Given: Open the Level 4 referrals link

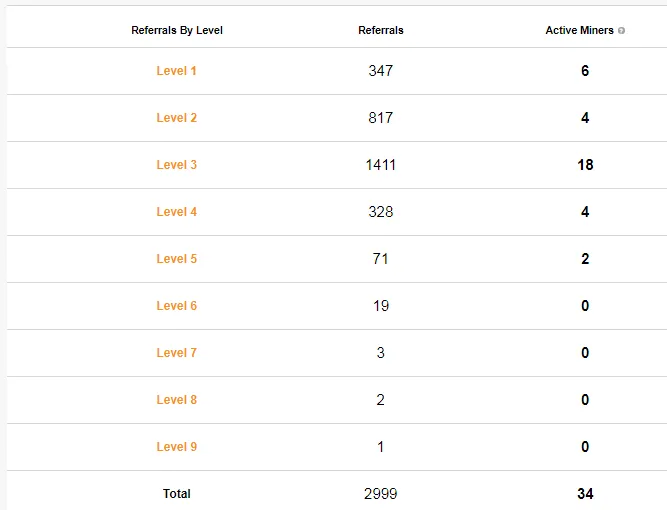Looking at the screenshot, I should (x=177, y=212).
